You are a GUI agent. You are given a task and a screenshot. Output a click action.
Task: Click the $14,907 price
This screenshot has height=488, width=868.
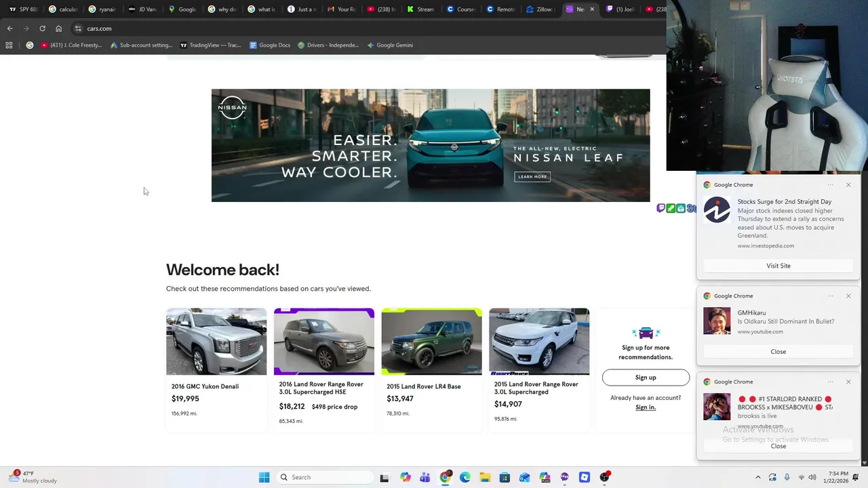click(x=508, y=404)
